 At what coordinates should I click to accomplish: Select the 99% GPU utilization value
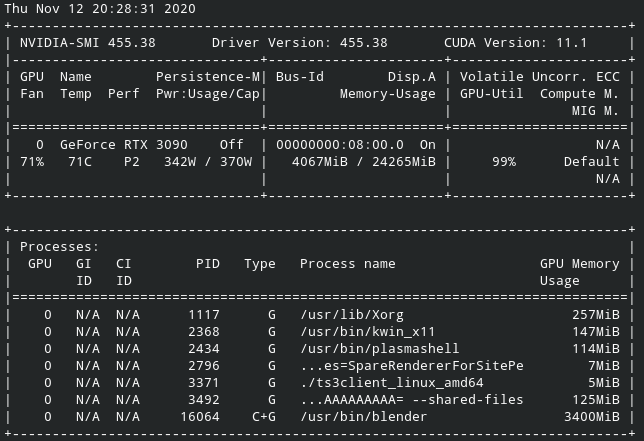tap(503, 161)
